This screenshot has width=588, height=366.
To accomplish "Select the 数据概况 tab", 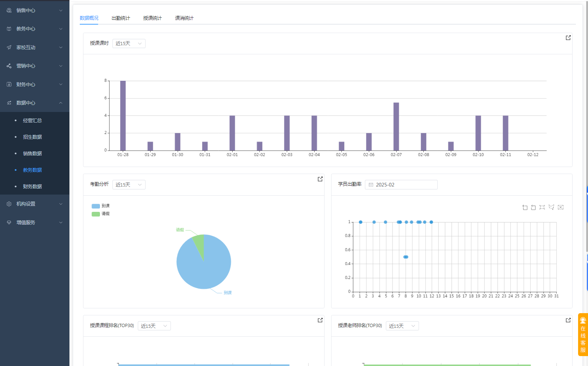I will coord(89,18).
